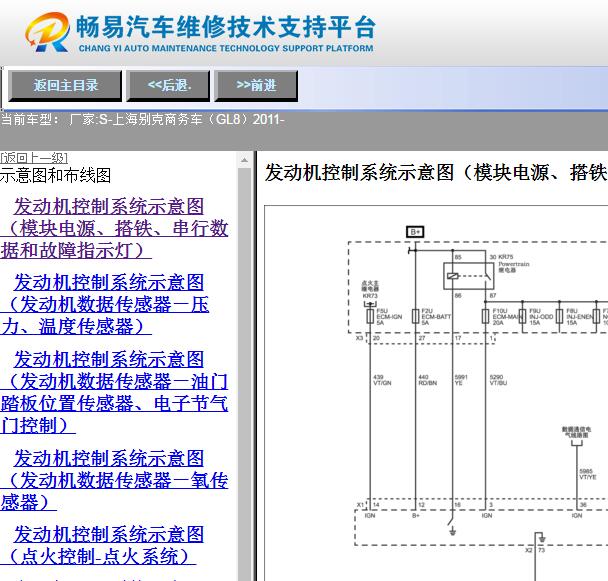This screenshot has height=581, width=608.
Task: Click the 当前车型 vehicle info text
Action: [x=143, y=119]
